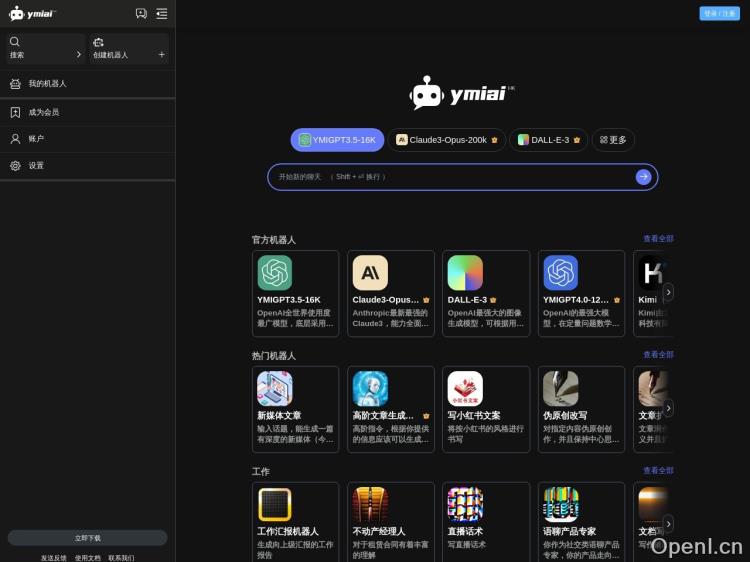The height and width of the screenshot is (562, 750).
Task: Open the YMIGPT4.0 blue icon card
Action: click(561, 273)
